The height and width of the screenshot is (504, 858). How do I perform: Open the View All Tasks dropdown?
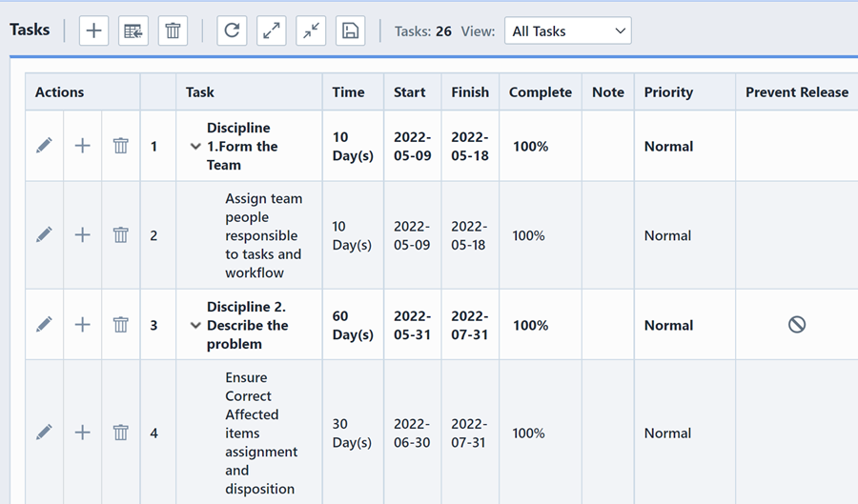click(567, 30)
